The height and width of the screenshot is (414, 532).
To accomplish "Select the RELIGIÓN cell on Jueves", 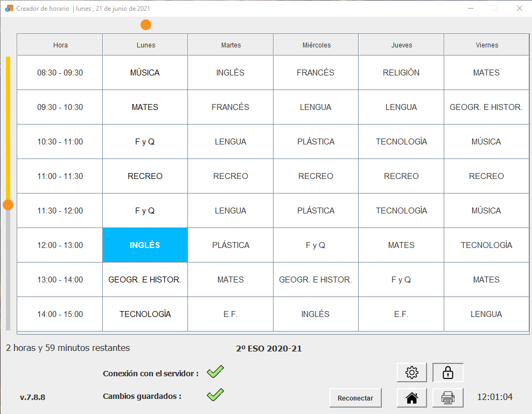I will click(x=401, y=73).
